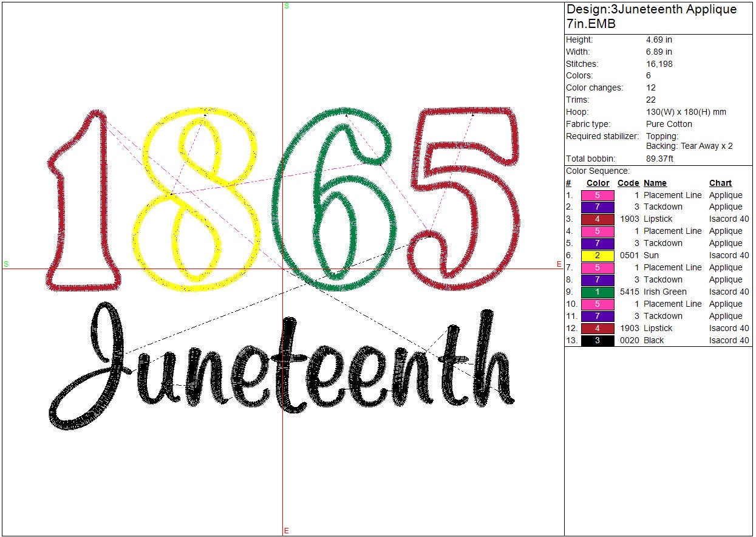
Task: Pick the Black color swatch in row 13
Action: pyautogui.click(x=598, y=341)
